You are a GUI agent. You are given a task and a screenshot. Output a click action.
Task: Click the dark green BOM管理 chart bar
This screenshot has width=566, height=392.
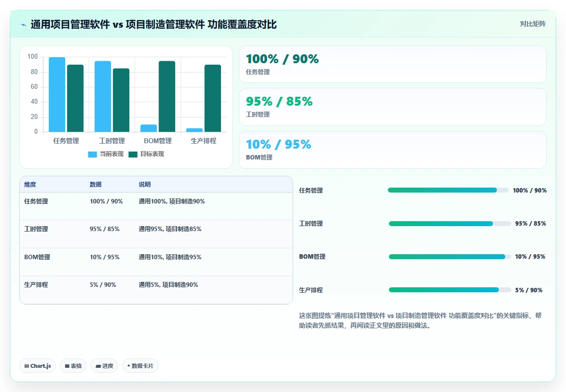coord(167,96)
